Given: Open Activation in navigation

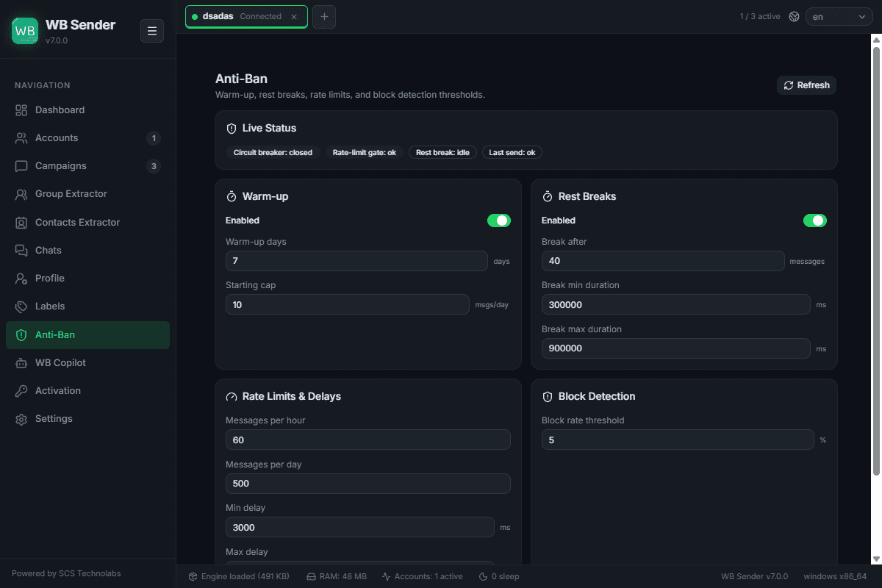Looking at the screenshot, I should tap(87, 391).
